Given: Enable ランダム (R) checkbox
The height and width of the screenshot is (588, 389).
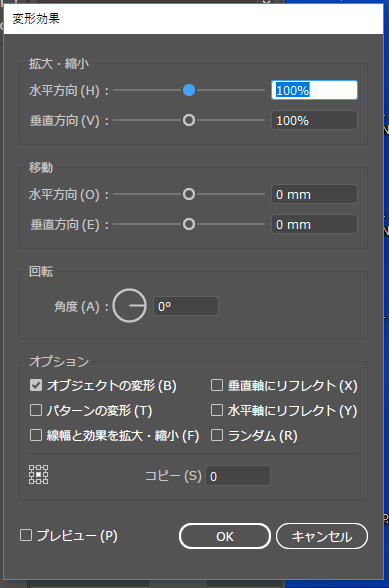Looking at the screenshot, I should click(217, 435).
